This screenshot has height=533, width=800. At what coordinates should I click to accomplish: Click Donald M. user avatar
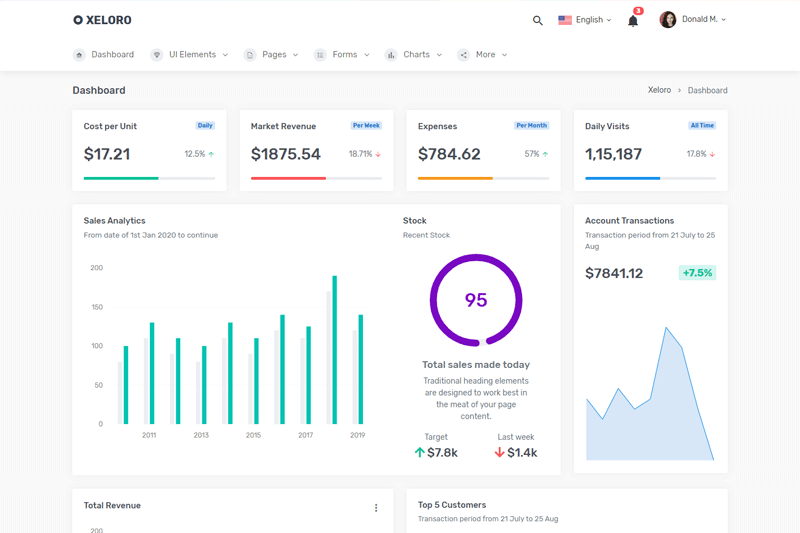pyautogui.click(x=668, y=20)
